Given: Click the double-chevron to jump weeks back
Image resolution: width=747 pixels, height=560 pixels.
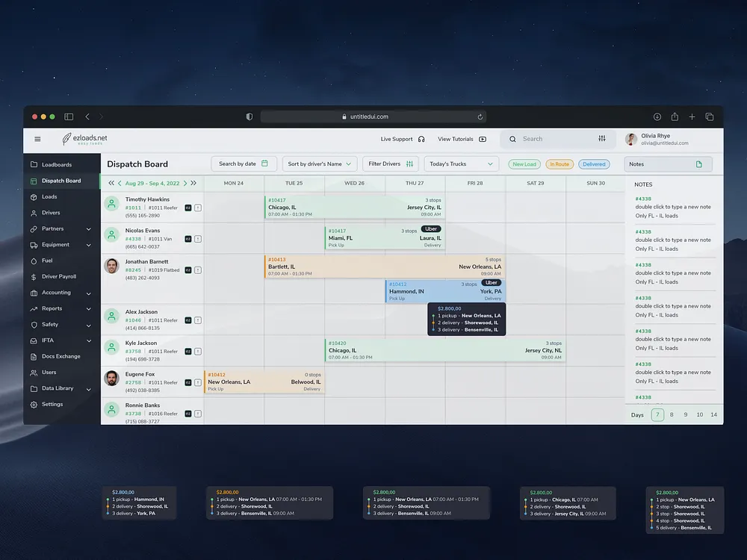Looking at the screenshot, I should point(111,182).
